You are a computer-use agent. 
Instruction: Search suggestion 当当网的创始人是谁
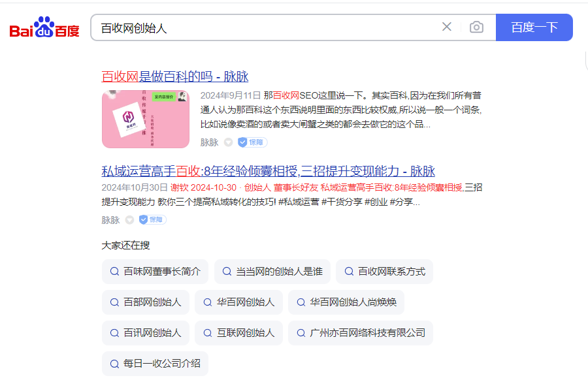coord(272,272)
